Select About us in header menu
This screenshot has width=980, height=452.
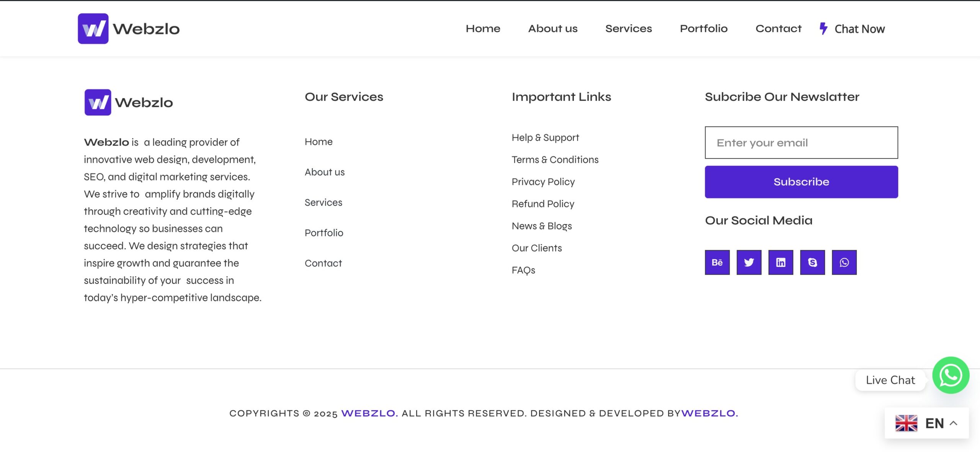coord(552,29)
